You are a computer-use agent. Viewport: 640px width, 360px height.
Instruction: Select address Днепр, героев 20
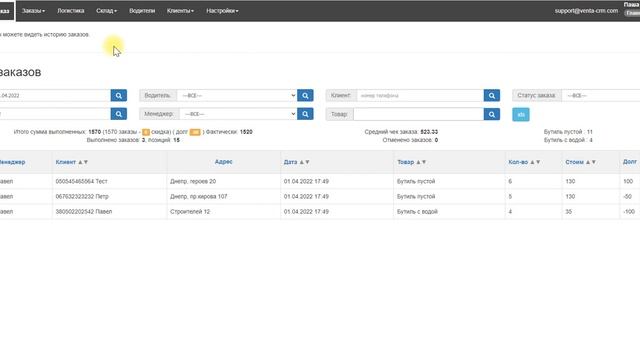[x=193, y=181]
